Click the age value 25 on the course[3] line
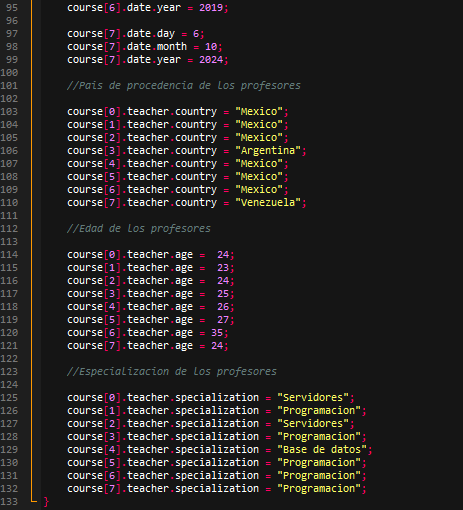 223,294
